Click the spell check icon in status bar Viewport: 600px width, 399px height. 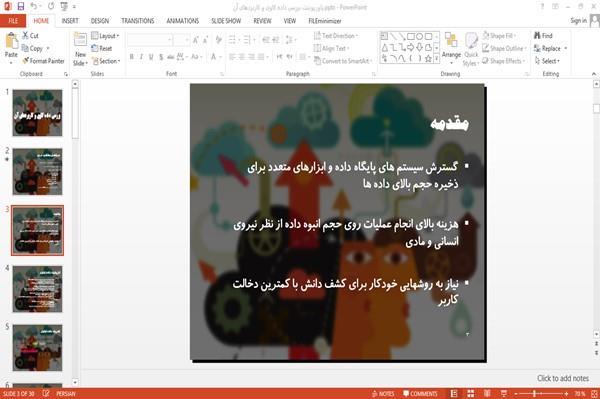(46, 394)
